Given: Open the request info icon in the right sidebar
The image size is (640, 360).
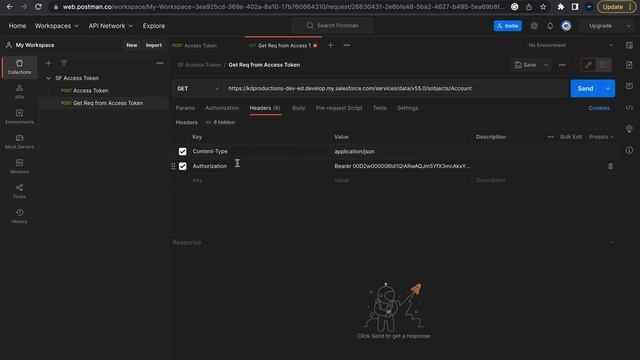Looking at the screenshot, I should (629, 150).
